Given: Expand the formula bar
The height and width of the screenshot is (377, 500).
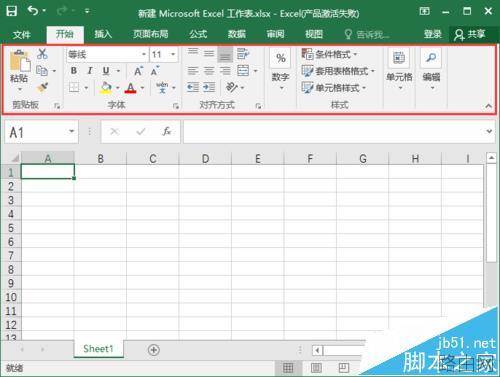Looking at the screenshot, I should point(489,131).
